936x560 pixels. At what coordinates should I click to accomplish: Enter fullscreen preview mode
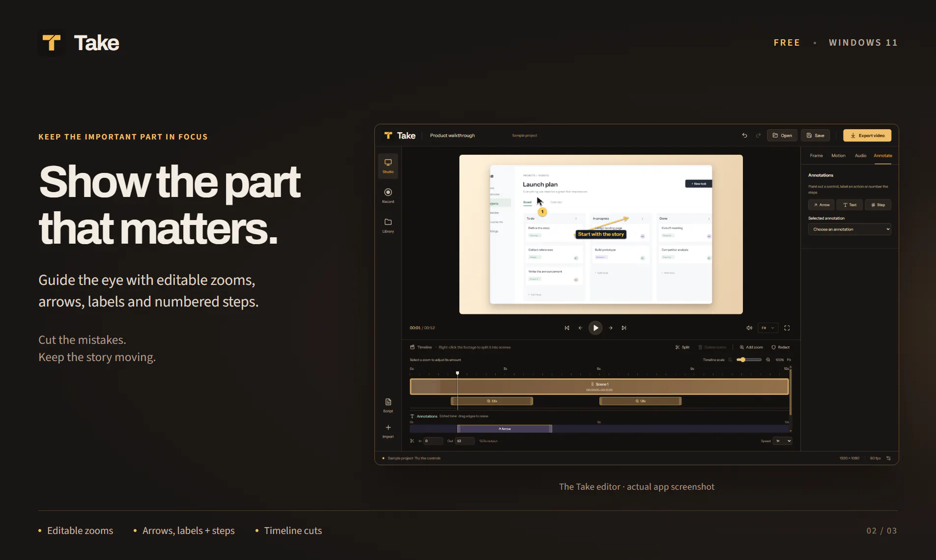click(x=787, y=328)
